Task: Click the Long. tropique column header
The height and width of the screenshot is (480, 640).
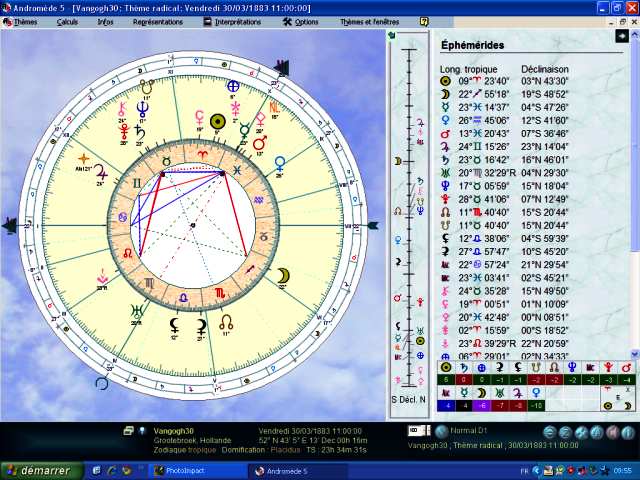Action: [469, 69]
